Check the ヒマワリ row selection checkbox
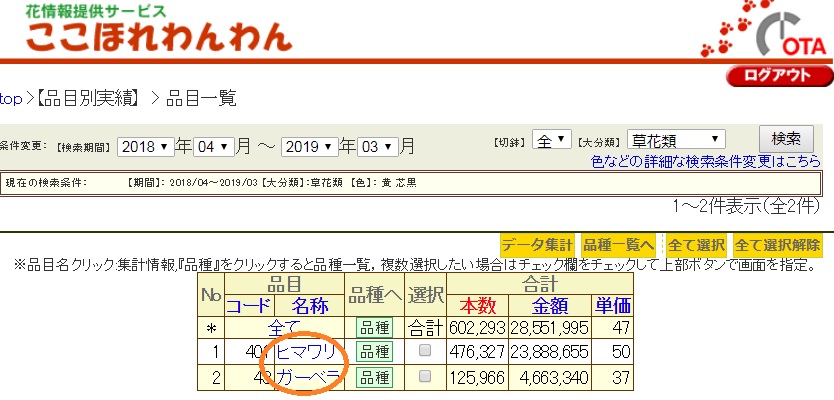834x400 pixels. click(425, 351)
